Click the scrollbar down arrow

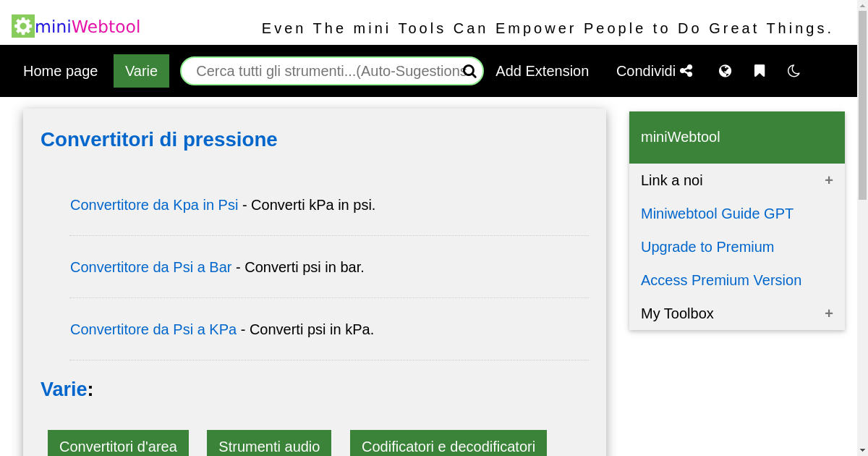coord(862,450)
